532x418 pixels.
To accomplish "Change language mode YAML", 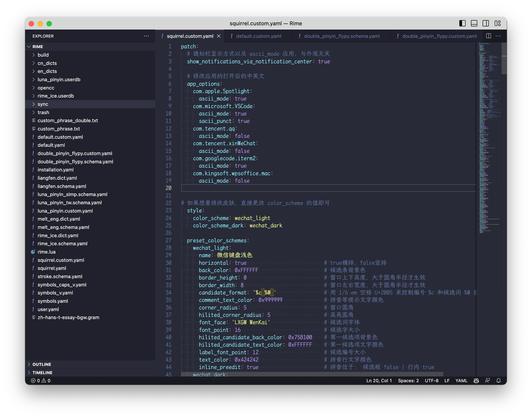I will point(461,381).
